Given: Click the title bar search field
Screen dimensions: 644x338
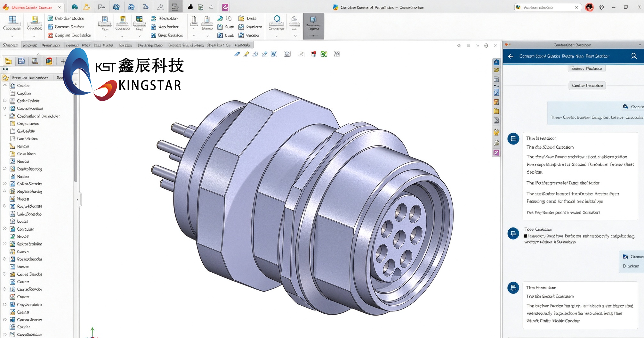Looking at the screenshot, I should (548, 7).
